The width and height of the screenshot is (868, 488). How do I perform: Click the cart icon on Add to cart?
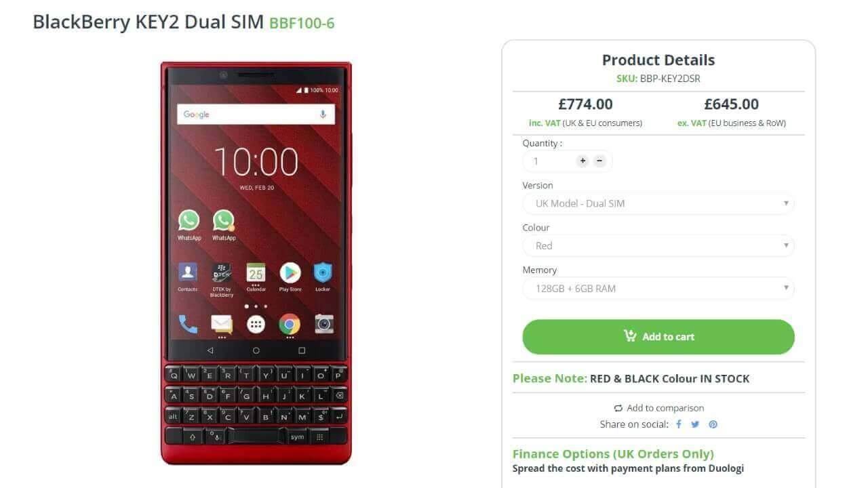[629, 336]
